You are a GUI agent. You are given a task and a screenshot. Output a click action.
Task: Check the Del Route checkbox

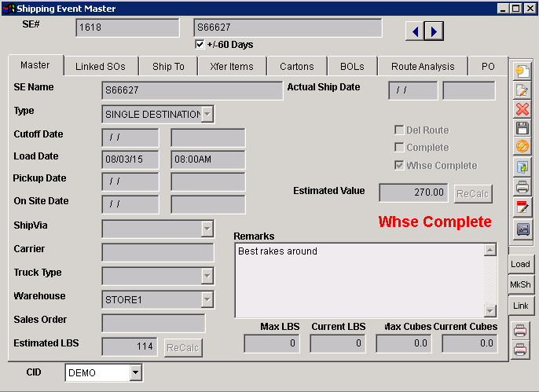pyautogui.click(x=400, y=130)
